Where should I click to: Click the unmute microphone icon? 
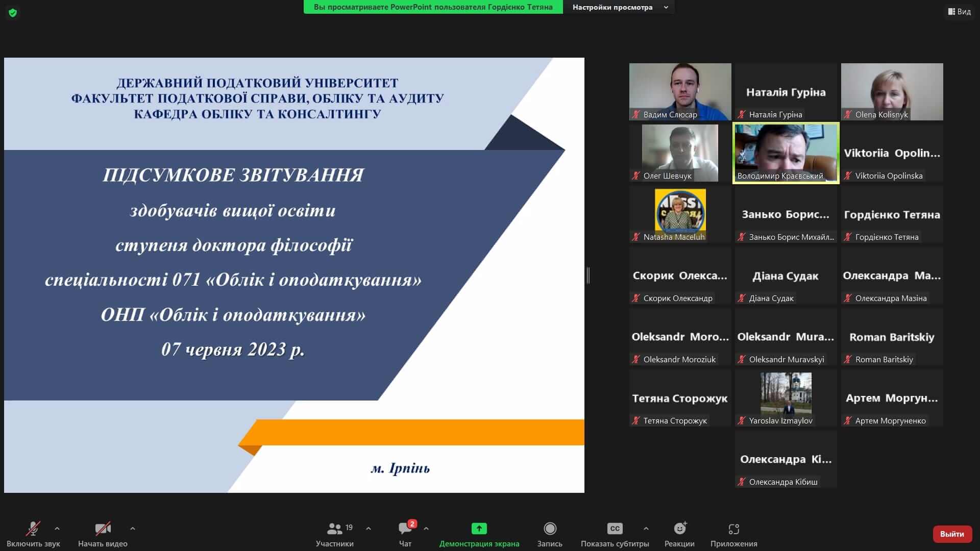33,529
